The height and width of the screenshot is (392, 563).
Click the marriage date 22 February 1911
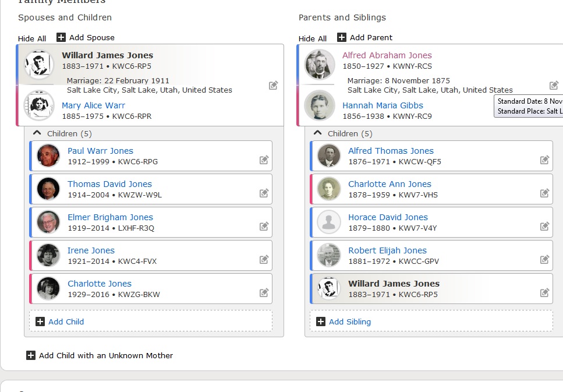[x=137, y=80]
